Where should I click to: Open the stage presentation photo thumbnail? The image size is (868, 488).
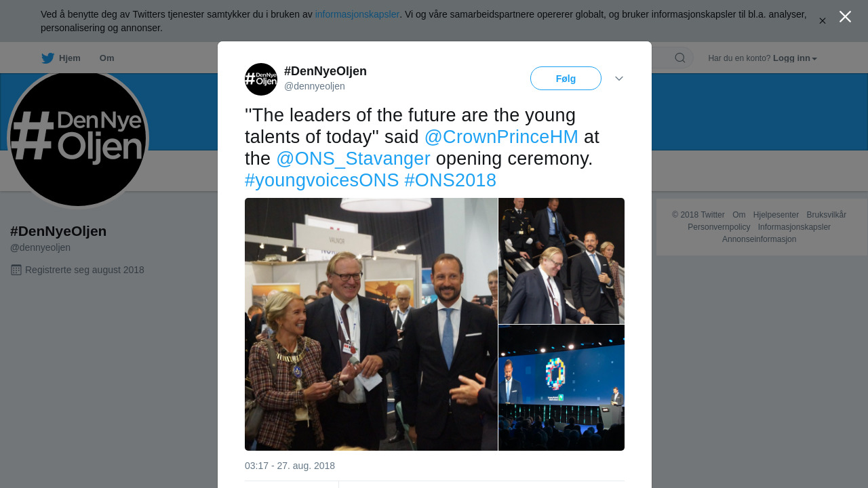point(561,388)
